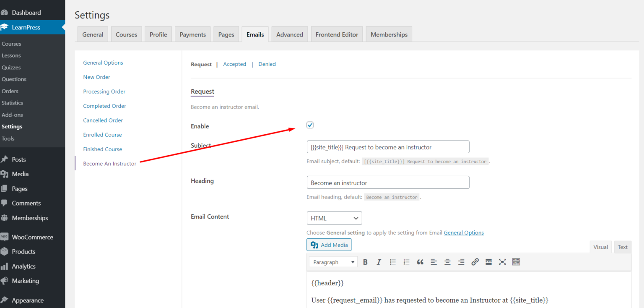Insert a bulleted list
Image resolution: width=644 pixels, height=308 pixels.
click(392, 261)
